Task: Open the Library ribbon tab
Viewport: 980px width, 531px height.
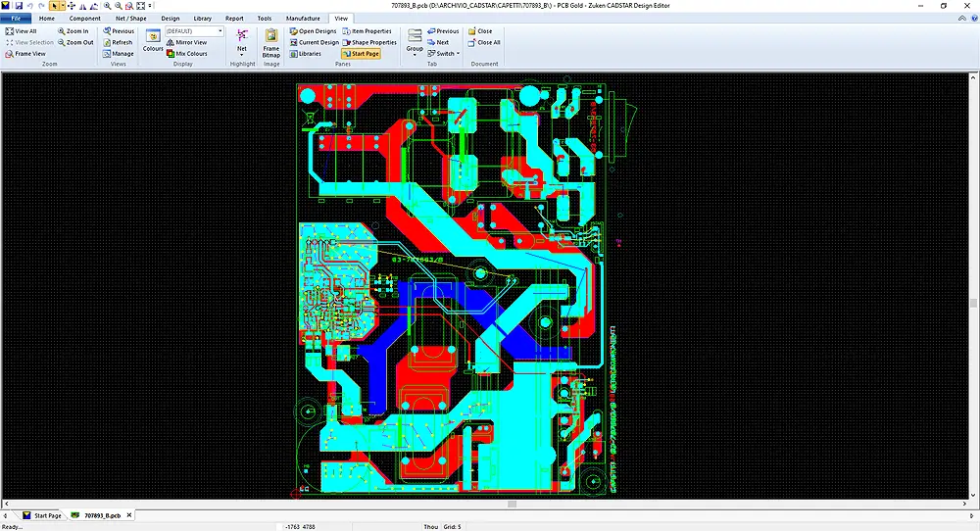Action: [x=203, y=18]
